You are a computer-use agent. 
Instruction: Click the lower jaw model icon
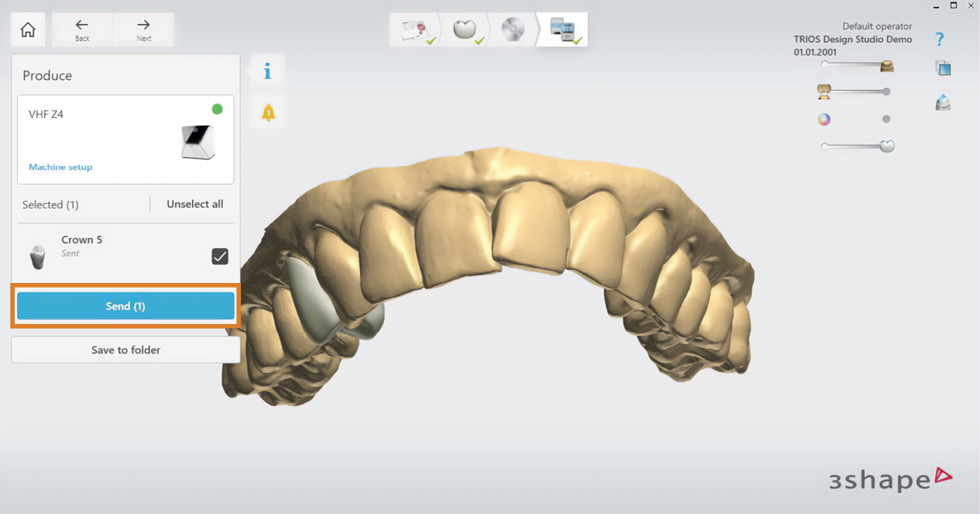click(x=824, y=92)
